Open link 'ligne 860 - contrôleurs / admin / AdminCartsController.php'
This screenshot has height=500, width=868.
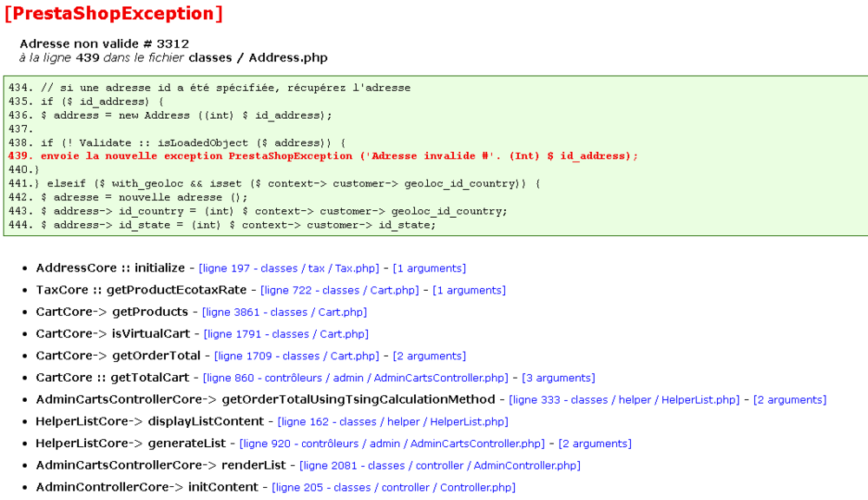355,378
